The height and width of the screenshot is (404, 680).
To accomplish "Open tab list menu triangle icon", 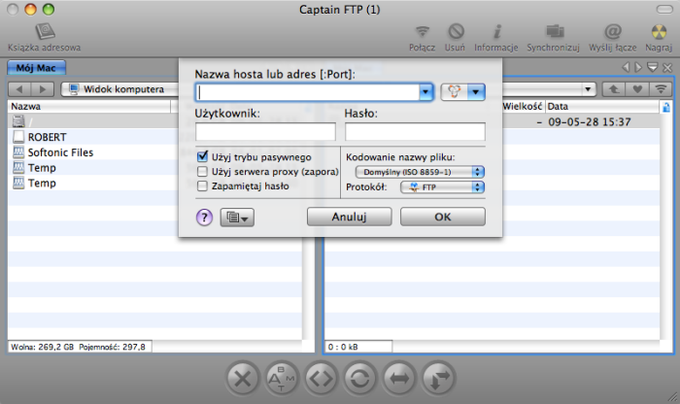I will coord(653,67).
